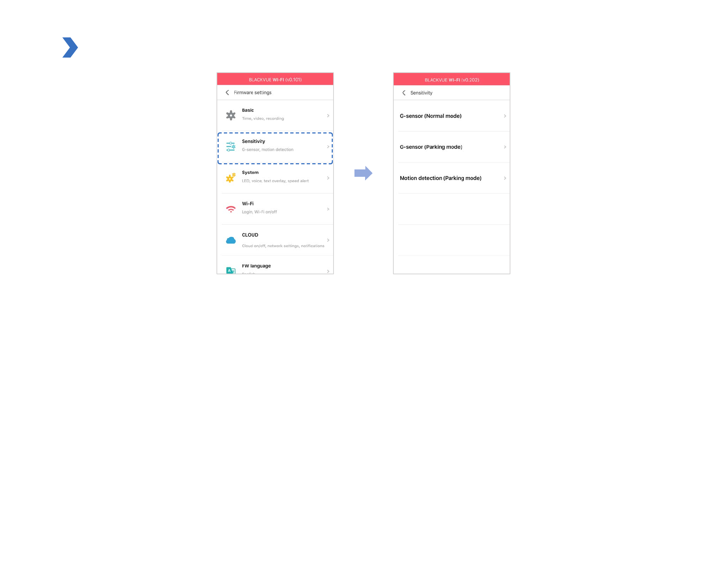
Task: Expand the System row chevron
Action: [328, 178]
